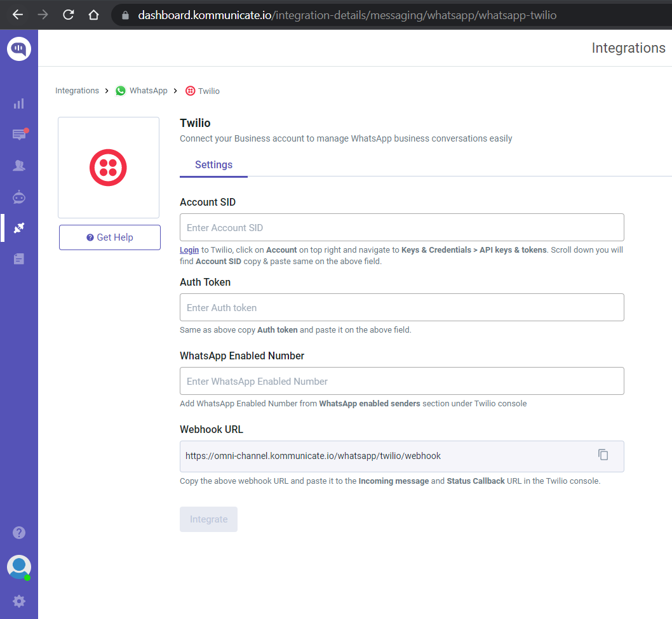Click the Auth Token label

tap(205, 283)
